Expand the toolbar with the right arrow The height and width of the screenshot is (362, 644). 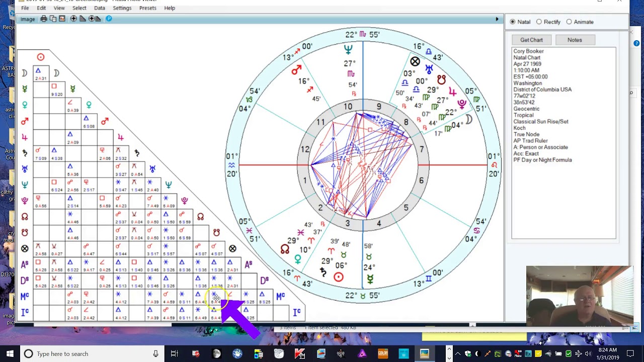click(497, 19)
